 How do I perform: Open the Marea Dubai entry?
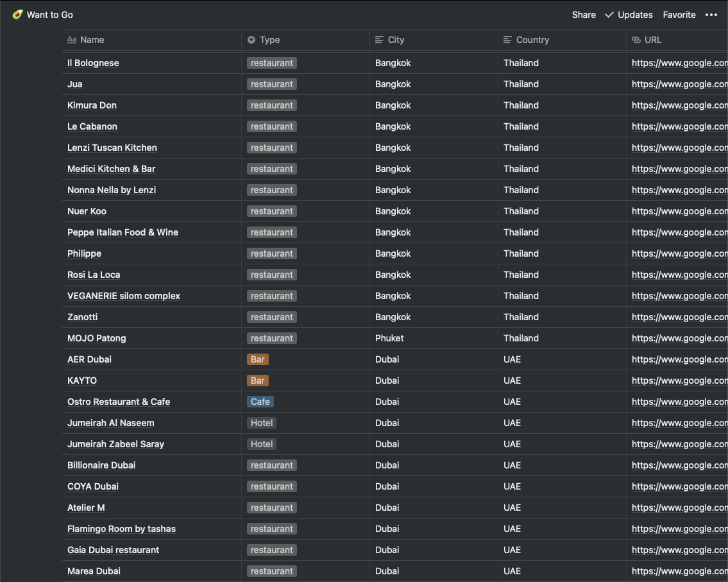point(94,571)
